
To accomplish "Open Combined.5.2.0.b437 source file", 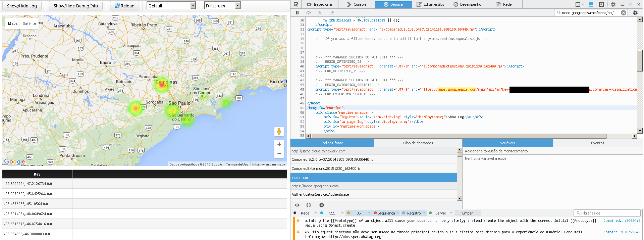I will (x=374, y=159).
